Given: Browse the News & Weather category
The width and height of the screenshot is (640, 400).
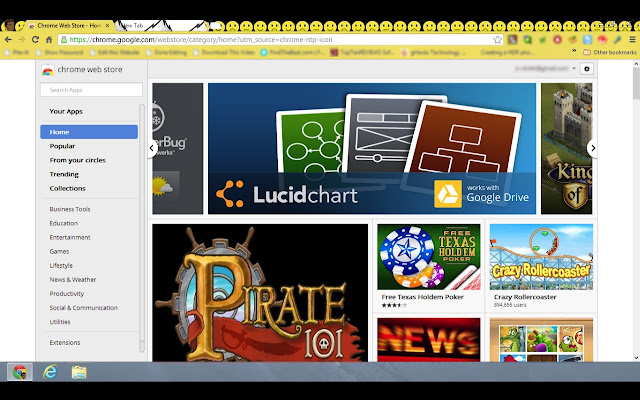Looking at the screenshot, I should (x=73, y=280).
